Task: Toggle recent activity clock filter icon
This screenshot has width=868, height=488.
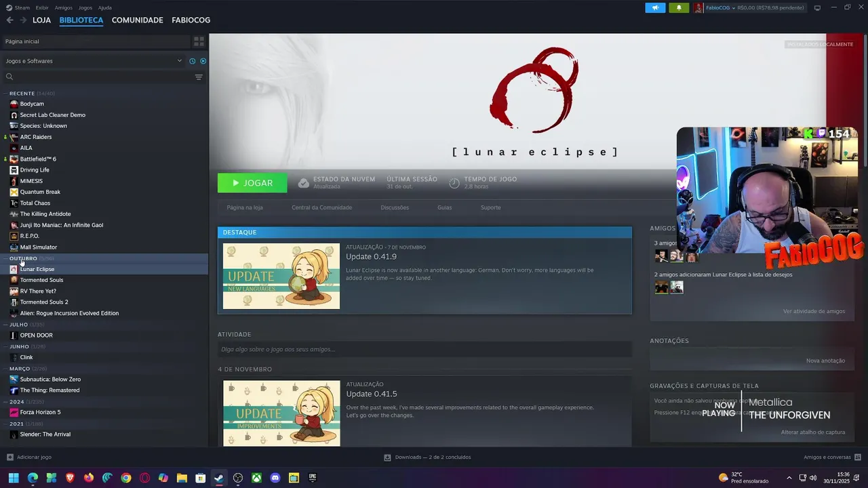Action: (192, 61)
